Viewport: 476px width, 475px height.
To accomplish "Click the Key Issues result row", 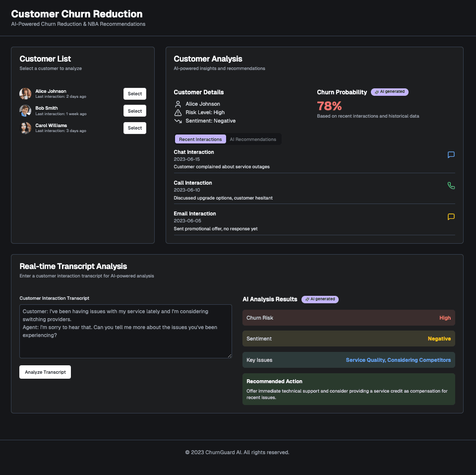I will click(349, 360).
